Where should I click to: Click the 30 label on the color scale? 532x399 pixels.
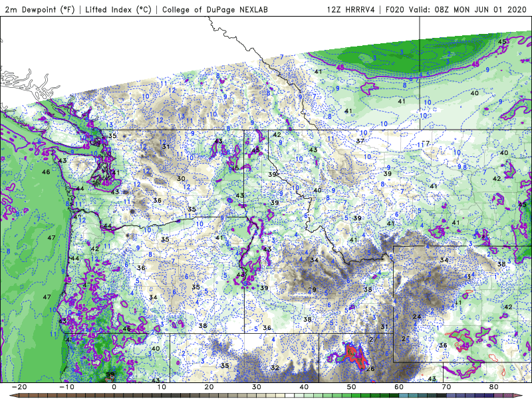[x=257, y=387]
